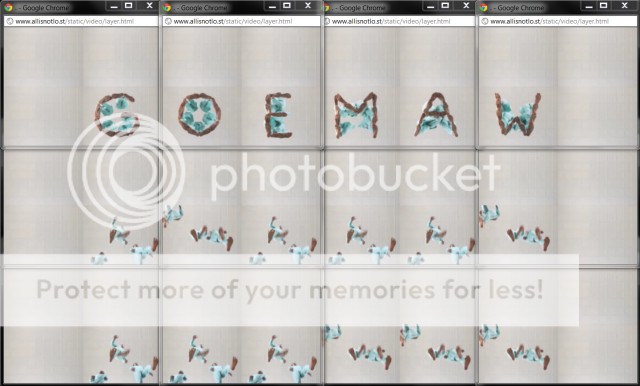This screenshot has height=386, width=640.
Task: Click the page info icon in the letter G window
Action: point(10,21)
